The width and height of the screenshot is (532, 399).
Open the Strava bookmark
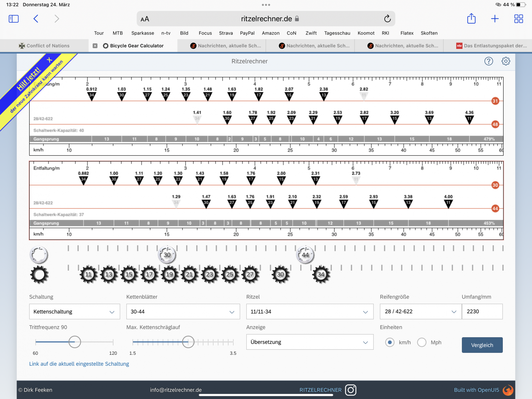(226, 33)
